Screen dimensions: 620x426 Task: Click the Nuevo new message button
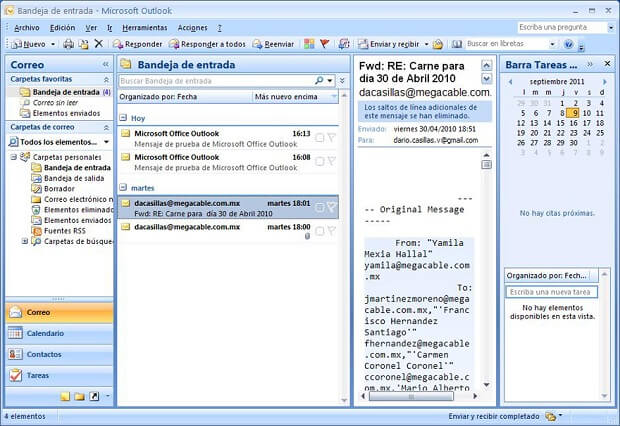(28, 44)
